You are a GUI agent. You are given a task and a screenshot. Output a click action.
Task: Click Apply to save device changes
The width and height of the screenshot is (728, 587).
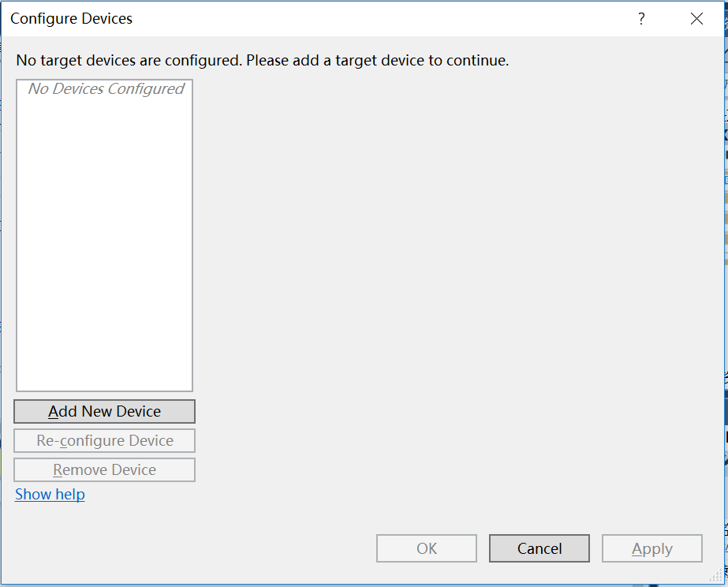click(x=652, y=548)
